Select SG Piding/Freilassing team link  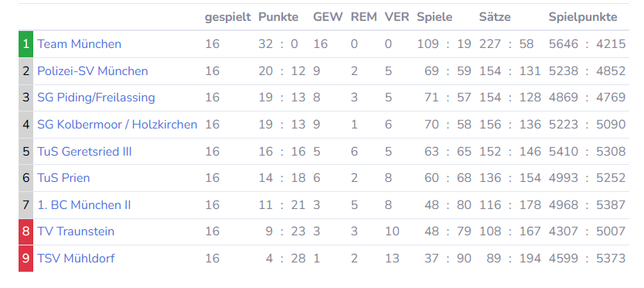pos(96,98)
